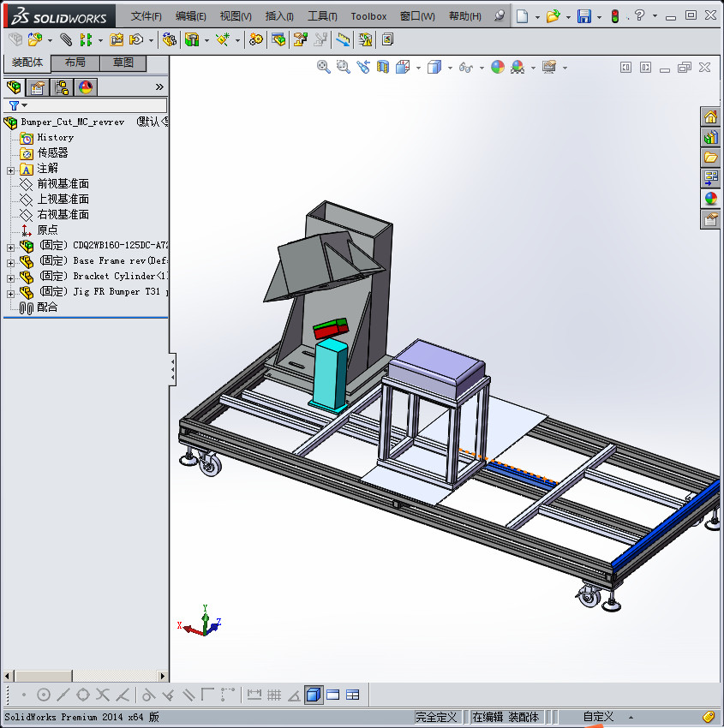724x728 pixels.
Task: Expand the 注解 annotations folder
Action: [x=10, y=170]
